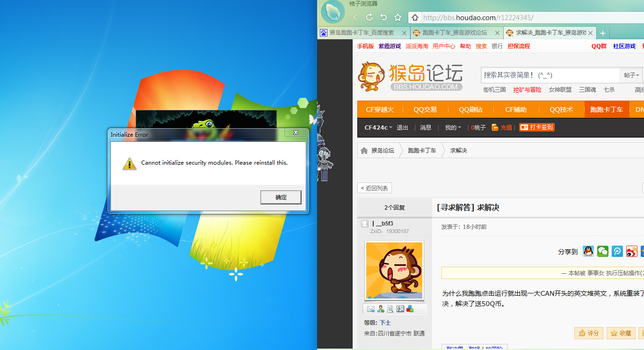Open the 担保流程 top link
This screenshot has height=350, width=644.
click(519, 46)
